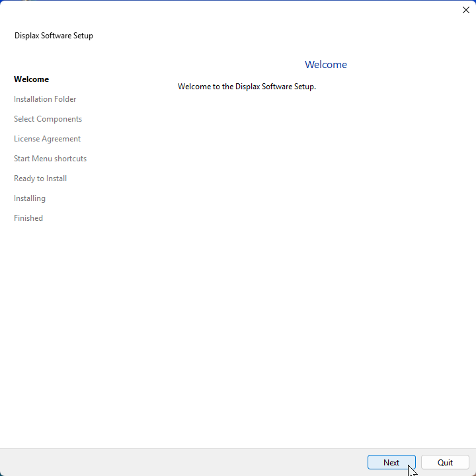Select the Ready to Install step

coord(40,178)
